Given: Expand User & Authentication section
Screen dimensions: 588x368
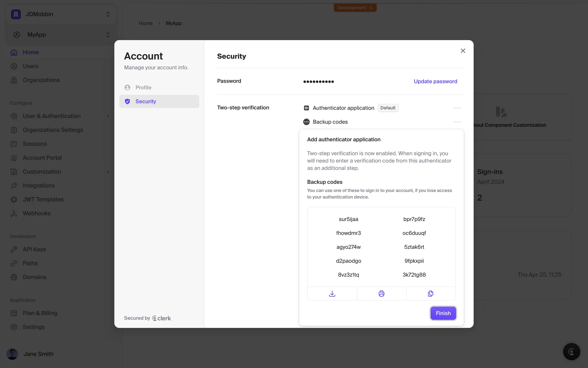Looking at the screenshot, I should point(108,116).
